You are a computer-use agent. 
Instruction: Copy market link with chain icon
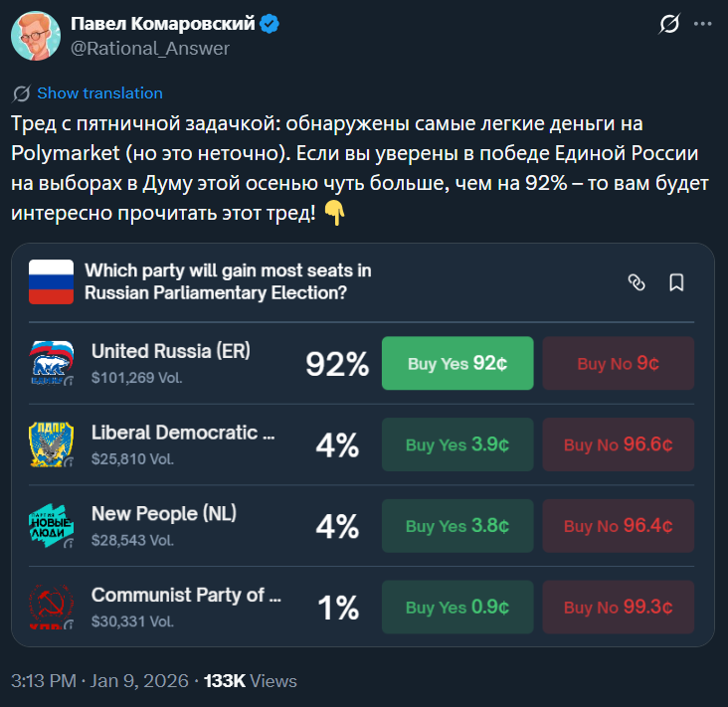[x=637, y=282]
